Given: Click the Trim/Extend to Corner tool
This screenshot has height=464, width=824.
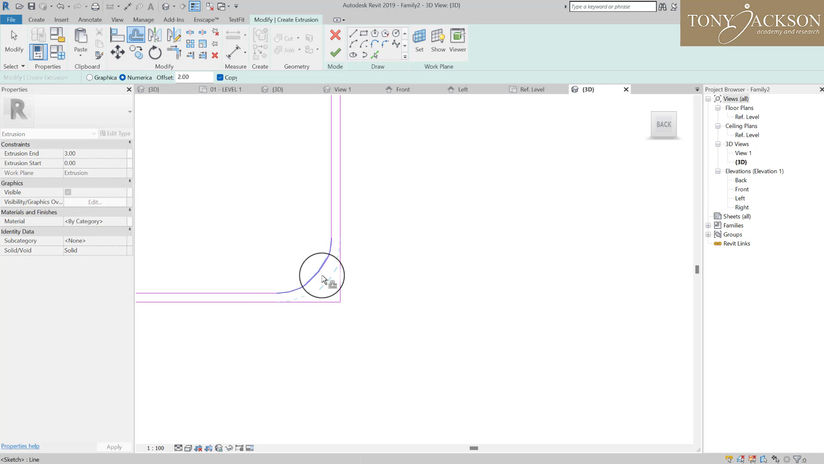Looking at the screenshot, I should pyautogui.click(x=173, y=52).
